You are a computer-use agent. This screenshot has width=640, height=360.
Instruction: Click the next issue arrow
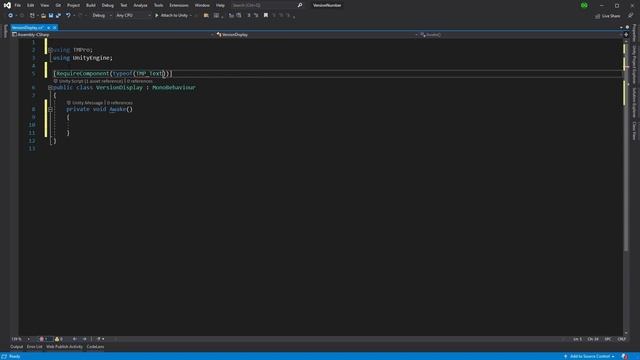pyautogui.click(x=85, y=339)
